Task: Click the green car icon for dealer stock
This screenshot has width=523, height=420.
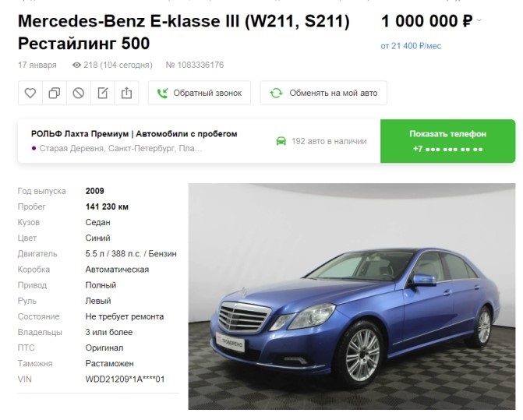Action: point(281,141)
